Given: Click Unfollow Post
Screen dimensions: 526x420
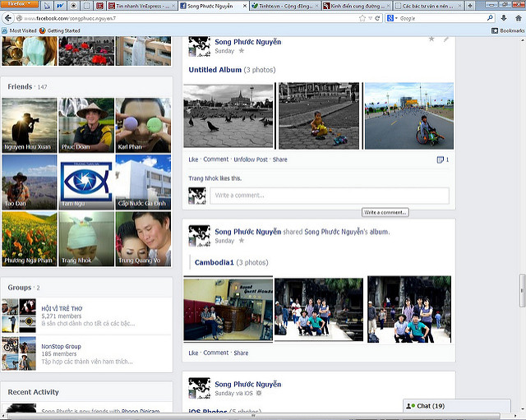Looking at the screenshot, I should tap(251, 159).
